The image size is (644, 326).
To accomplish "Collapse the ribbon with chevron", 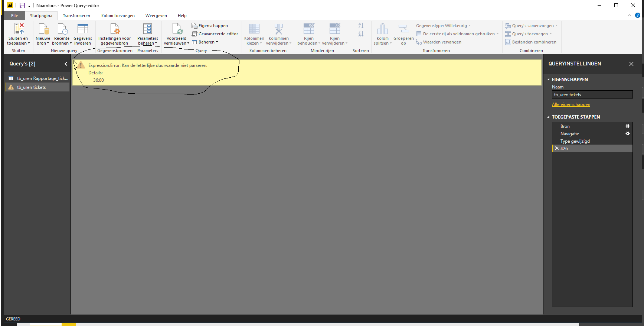I will 630,15.
